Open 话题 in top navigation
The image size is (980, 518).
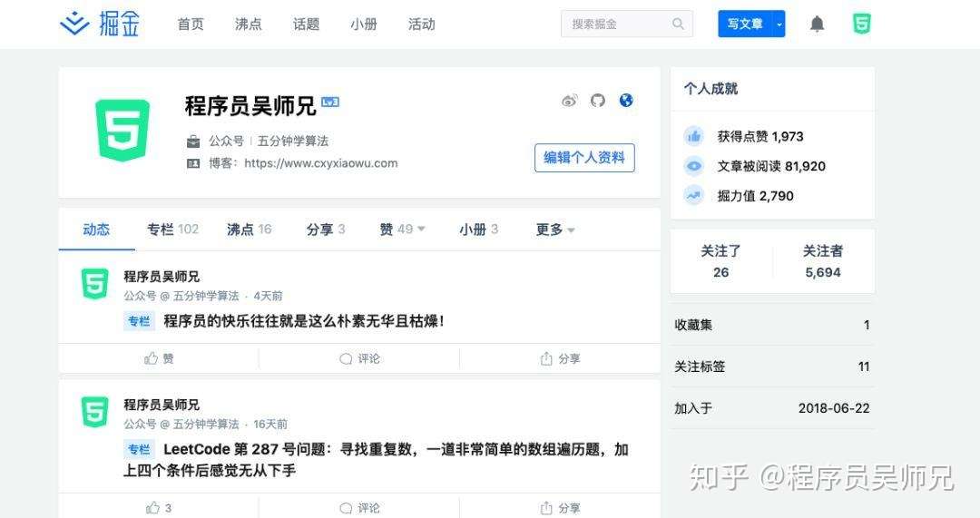click(307, 24)
